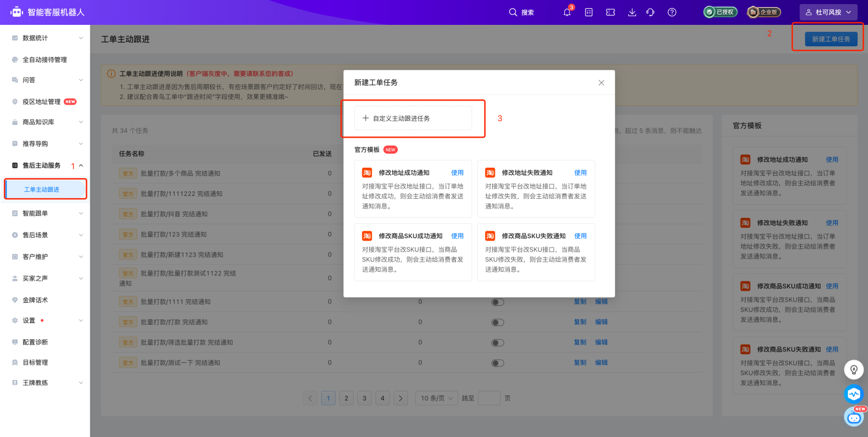Image resolution: width=868 pixels, height=437 pixels.
Task: Toggle switch for 批量打款/测试一下 完结通知
Action: (498, 363)
